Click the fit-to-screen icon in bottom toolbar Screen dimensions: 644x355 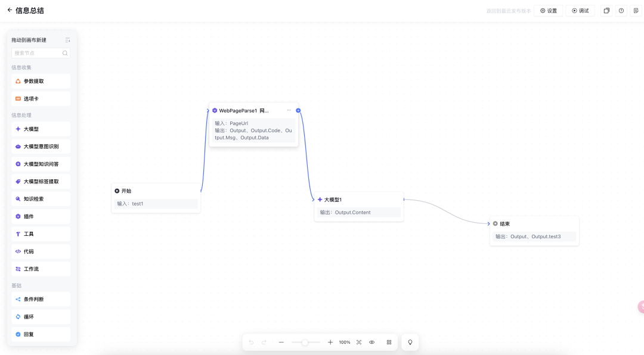[358, 342]
